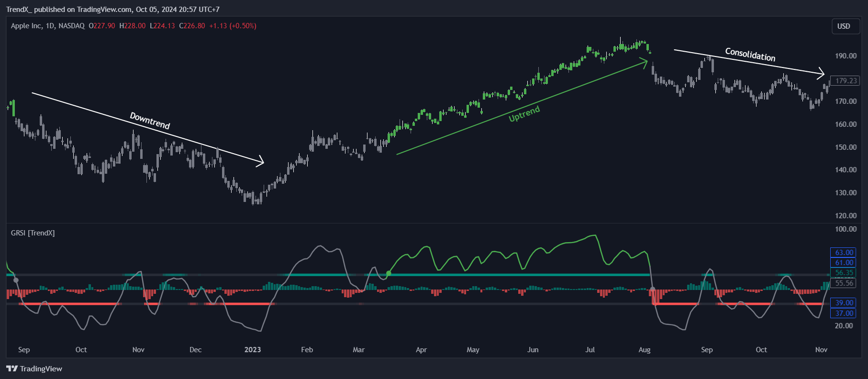Click the Nov label at right of time axis
This screenshot has height=379, width=868.
[821, 349]
